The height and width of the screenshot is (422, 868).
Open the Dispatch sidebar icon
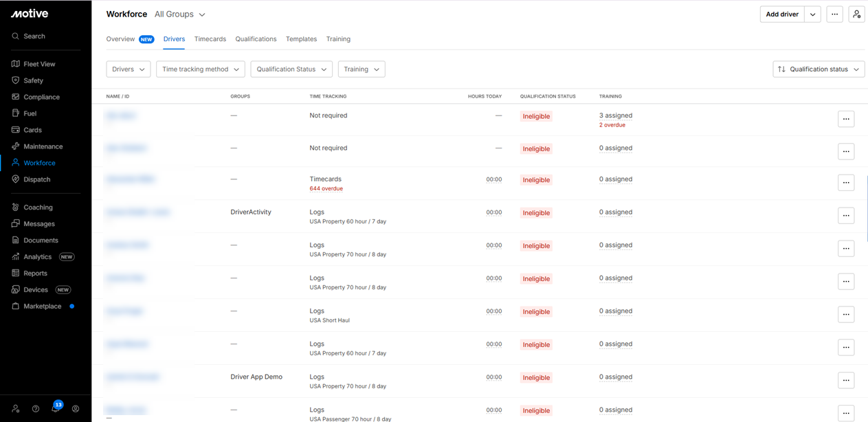point(16,179)
